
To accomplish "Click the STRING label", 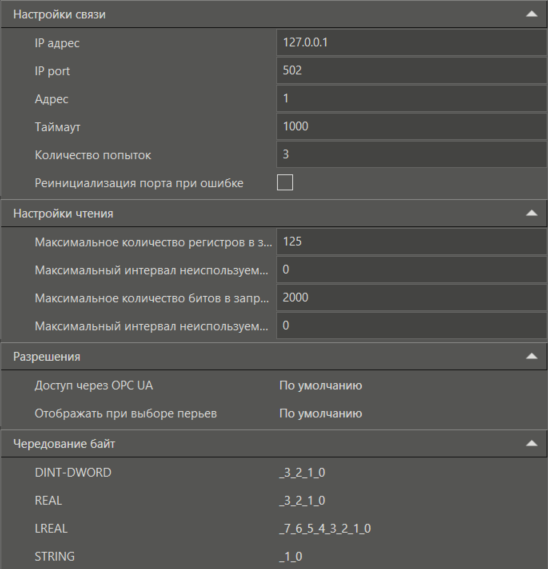I will click(x=54, y=556).
